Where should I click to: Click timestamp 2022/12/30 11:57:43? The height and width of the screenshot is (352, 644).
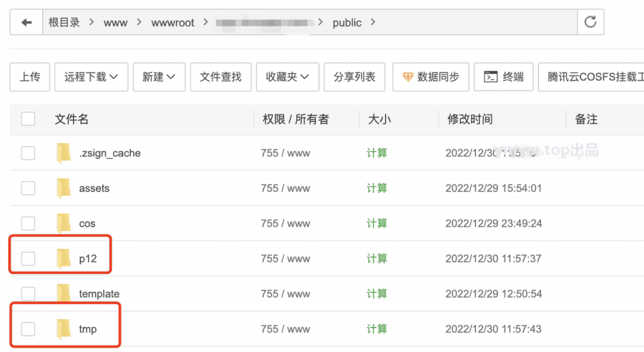click(494, 329)
